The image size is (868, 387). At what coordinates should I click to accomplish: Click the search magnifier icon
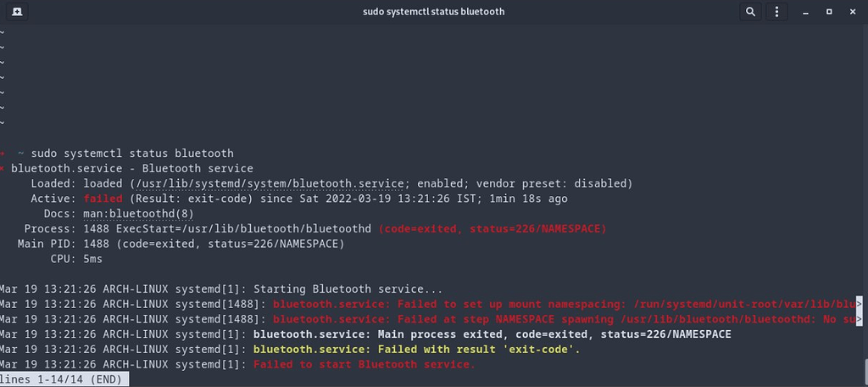pos(750,12)
